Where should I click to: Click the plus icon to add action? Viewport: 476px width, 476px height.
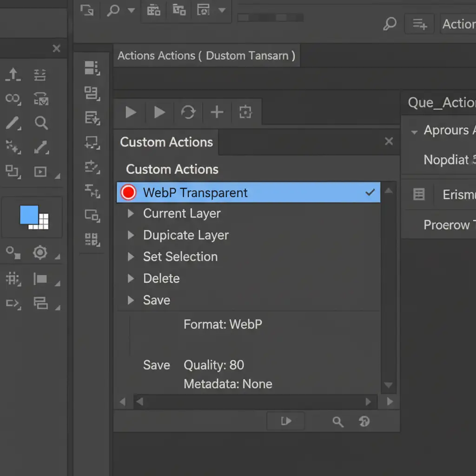217,112
